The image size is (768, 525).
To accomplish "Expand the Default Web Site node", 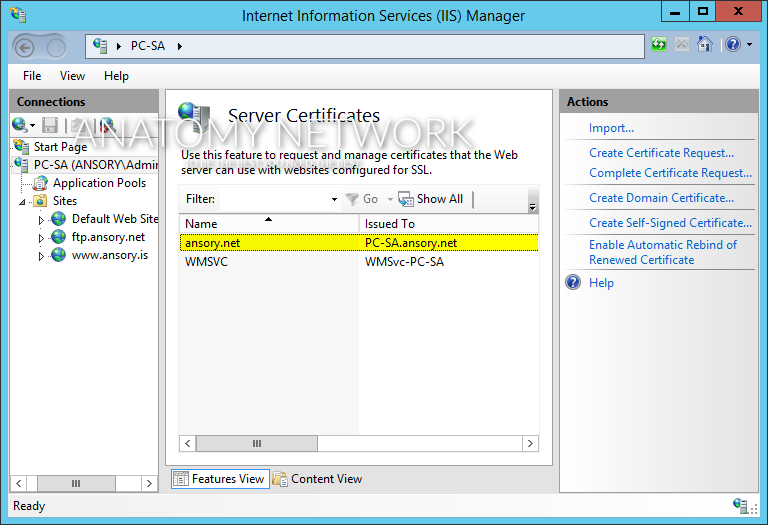I will click(x=41, y=220).
